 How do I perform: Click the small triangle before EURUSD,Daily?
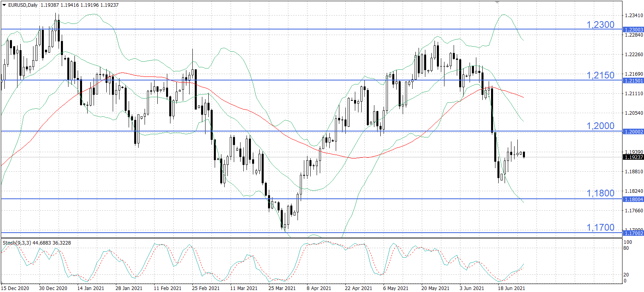click(4, 5)
